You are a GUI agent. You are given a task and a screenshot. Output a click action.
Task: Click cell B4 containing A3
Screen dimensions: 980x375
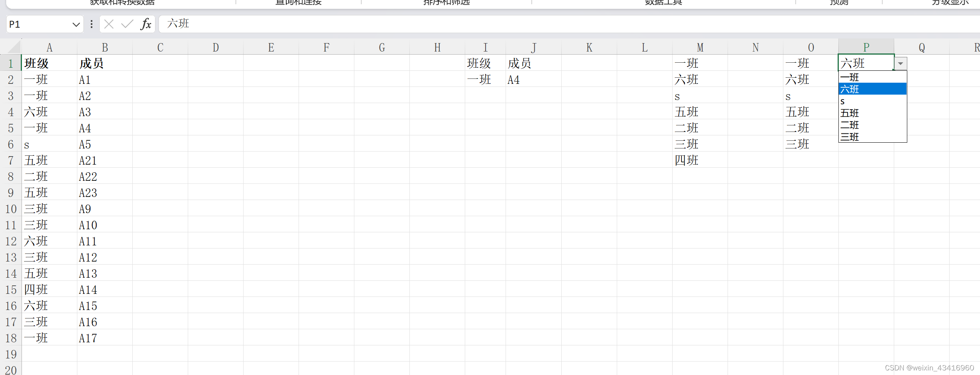click(105, 112)
